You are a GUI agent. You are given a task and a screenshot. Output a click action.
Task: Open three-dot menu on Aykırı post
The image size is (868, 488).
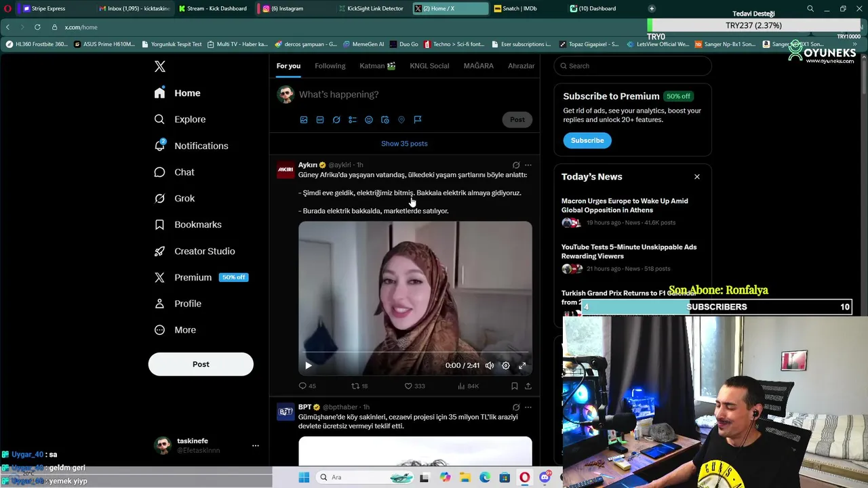click(x=528, y=165)
